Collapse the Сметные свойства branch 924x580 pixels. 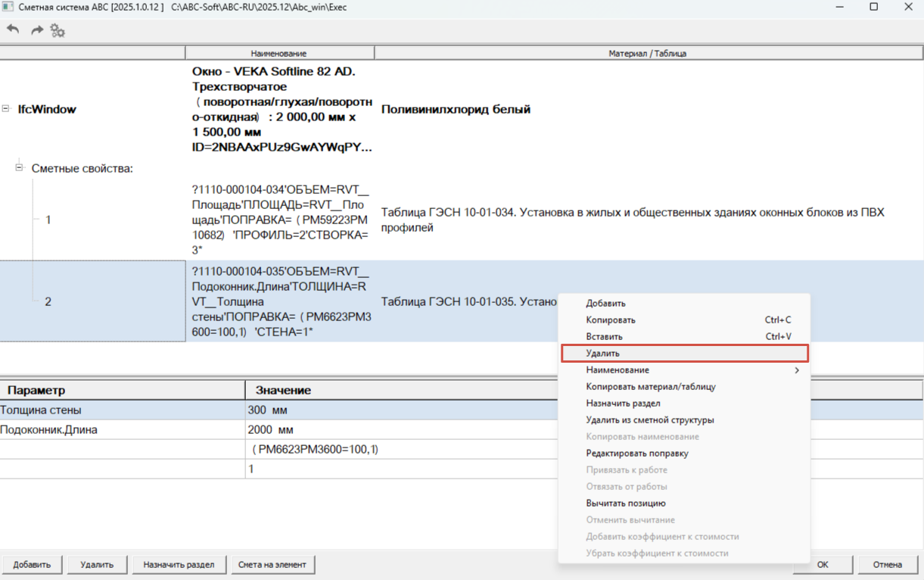tap(20, 168)
